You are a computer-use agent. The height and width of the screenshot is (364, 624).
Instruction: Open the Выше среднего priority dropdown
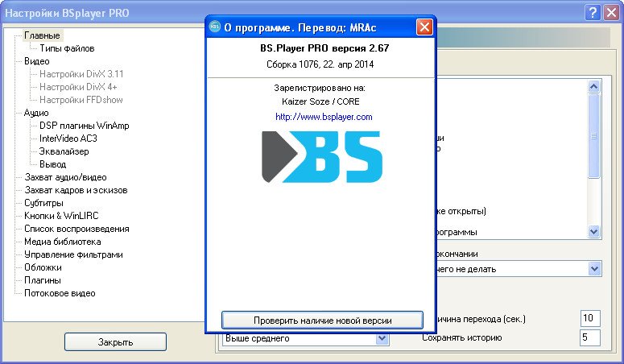pyautogui.click(x=382, y=338)
